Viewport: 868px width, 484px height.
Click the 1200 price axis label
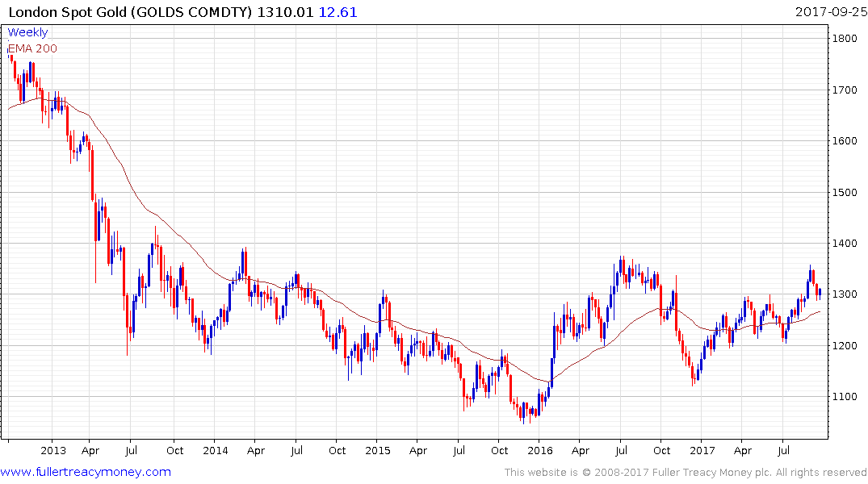845,346
